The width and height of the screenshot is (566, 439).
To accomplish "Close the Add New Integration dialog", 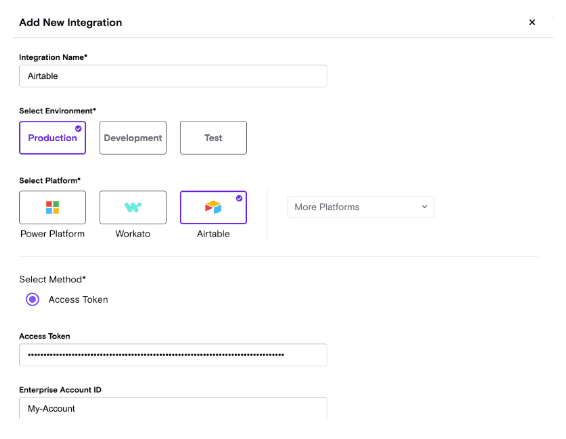I will [532, 22].
